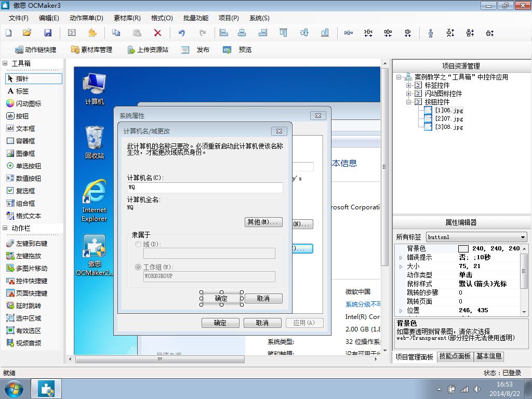532x399 pixels.
Task: Click 确定 in 计算机名/域更改 dialog
Action: [221, 299]
